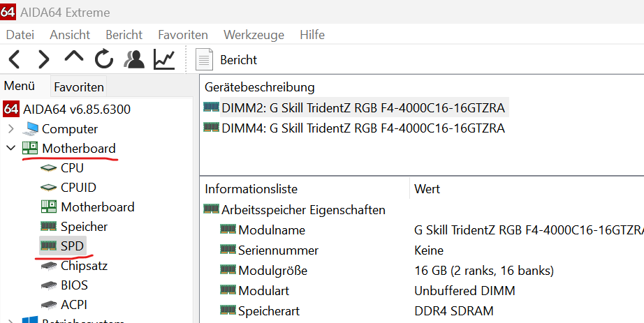The width and height of the screenshot is (644, 323).
Task: Click the refresh toolbar icon
Action: tap(104, 59)
